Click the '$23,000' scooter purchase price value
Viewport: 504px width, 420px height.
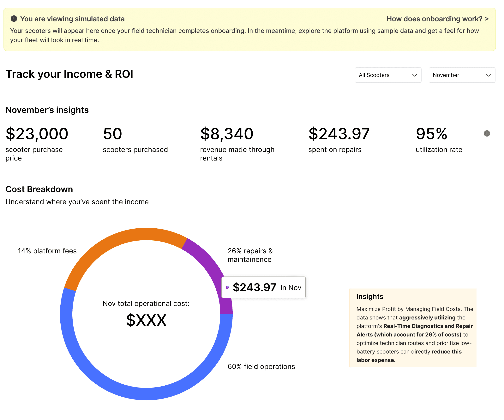(x=37, y=134)
